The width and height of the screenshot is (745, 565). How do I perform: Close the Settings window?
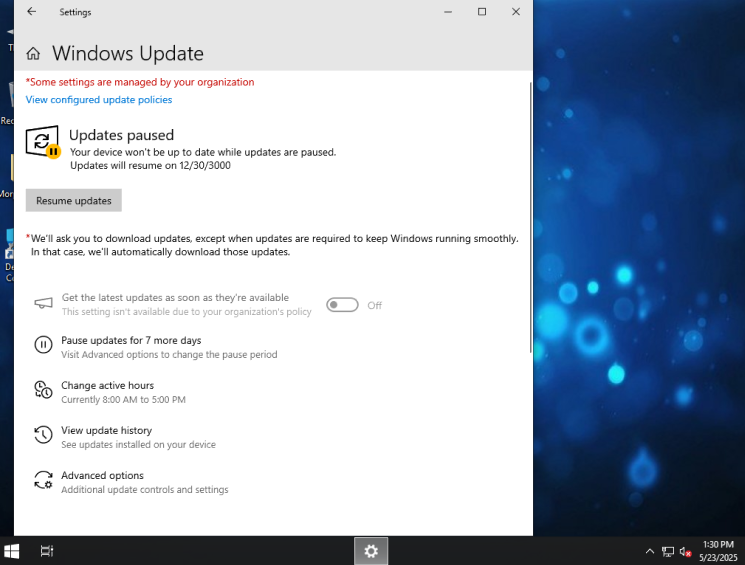click(516, 12)
